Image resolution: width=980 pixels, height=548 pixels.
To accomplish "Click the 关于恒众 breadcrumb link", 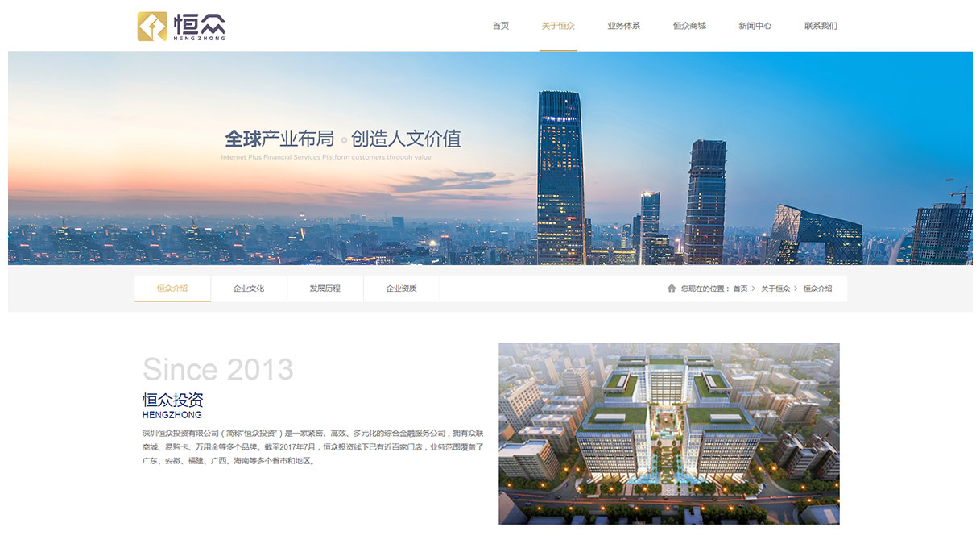I will 775,289.
